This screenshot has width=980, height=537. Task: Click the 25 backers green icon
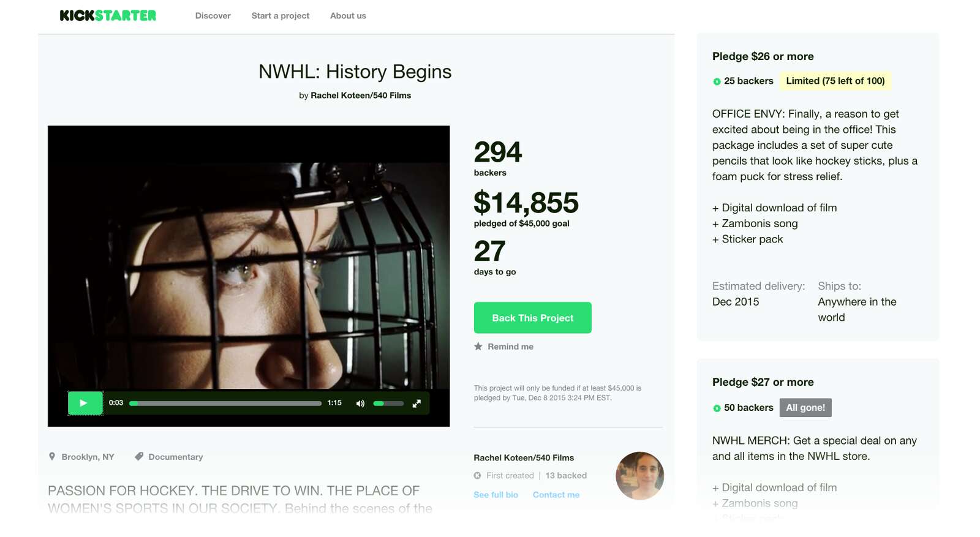(x=717, y=81)
